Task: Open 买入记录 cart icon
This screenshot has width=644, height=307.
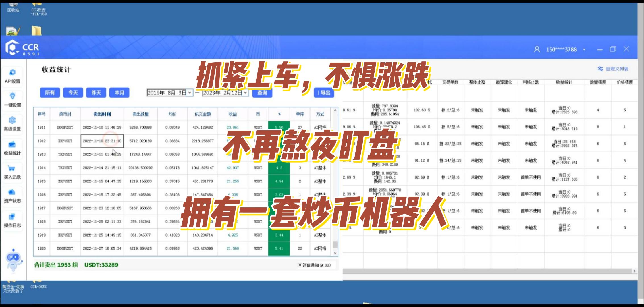Action: click(x=12, y=169)
